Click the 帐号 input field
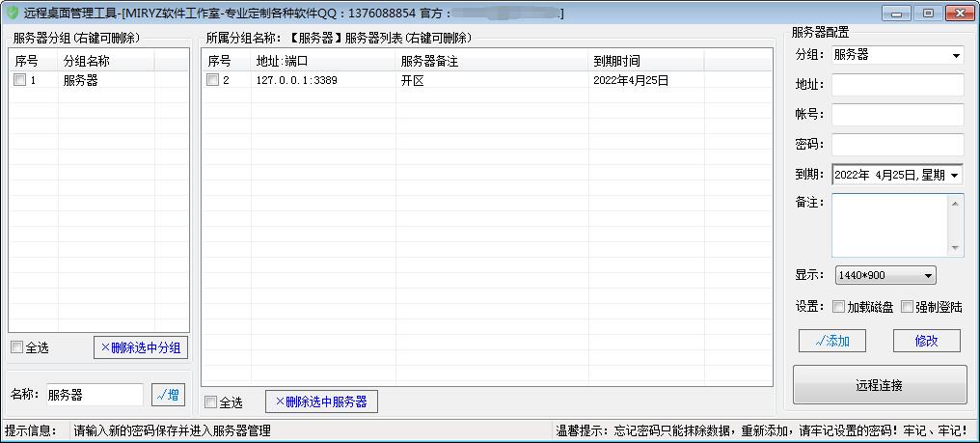 (x=898, y=115)
